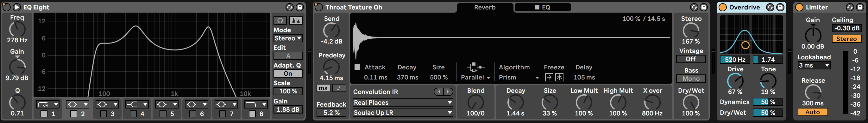Click Overdrive 520 Hz frequency slider
Screen dimensions: 868x123
pos(735,60)
